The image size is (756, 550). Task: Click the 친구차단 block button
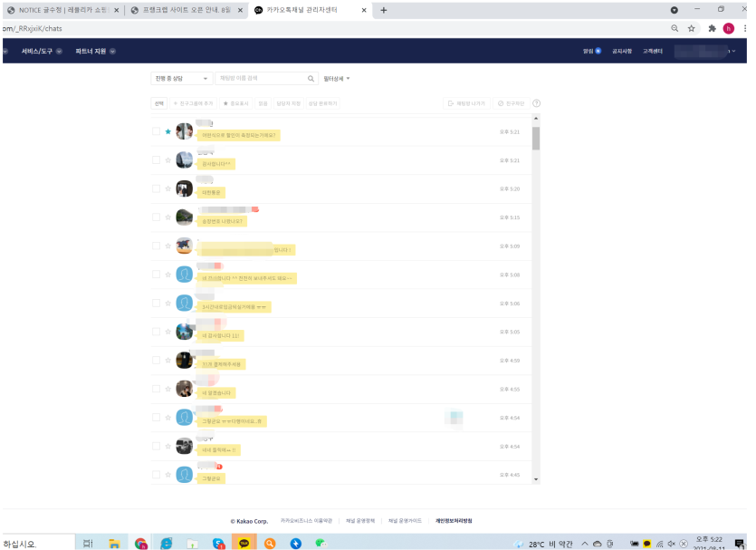[x=511, y=103]
